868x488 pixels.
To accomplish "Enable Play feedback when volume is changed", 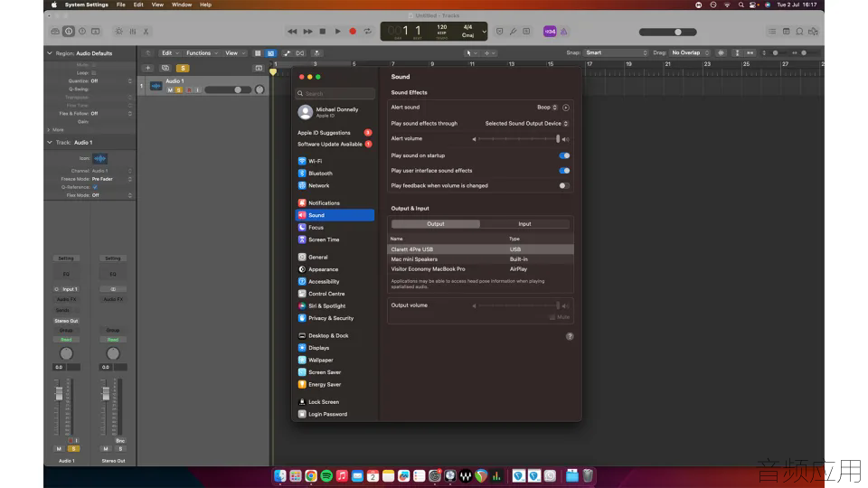I will point(564,186).
